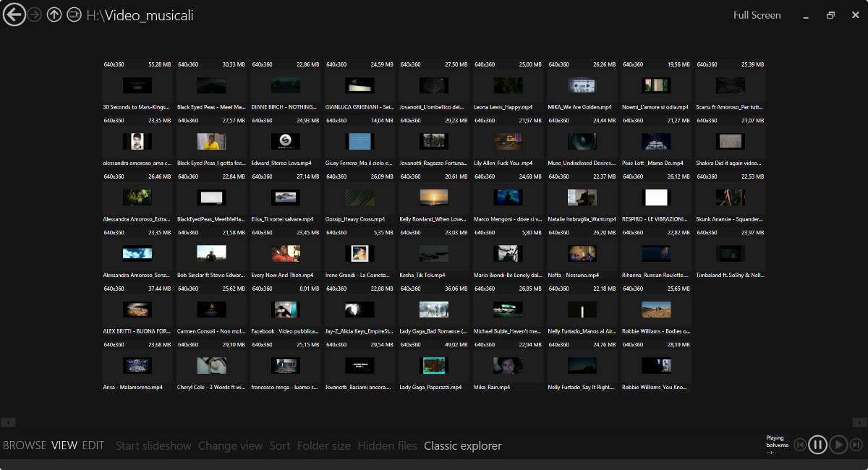The width and height of the screenshot is (868, 470).
Task: Click the scrollbar left arrow
Action: coord(7,422)
